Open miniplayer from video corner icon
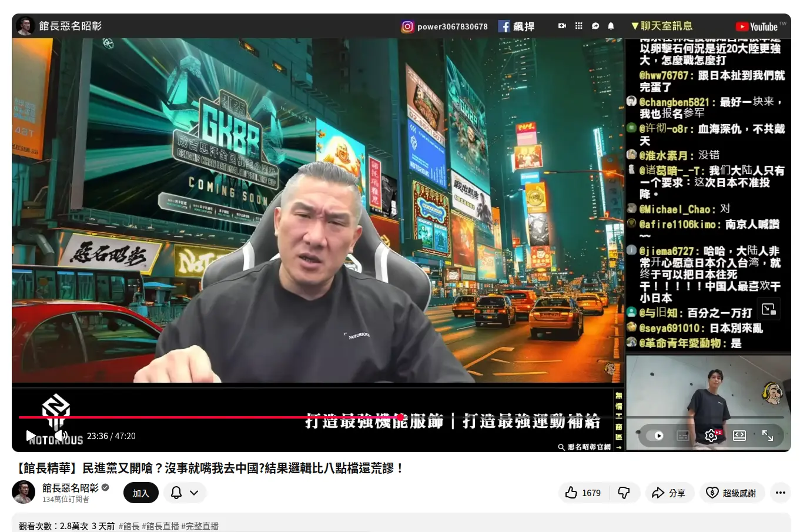This screenshot has width=800, height=532. (x=768, y=309)
